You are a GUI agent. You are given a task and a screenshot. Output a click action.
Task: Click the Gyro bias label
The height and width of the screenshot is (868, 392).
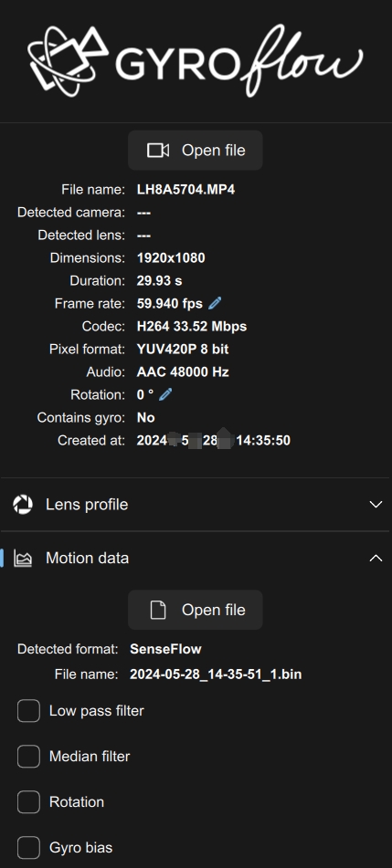click(x=81, y=848)
